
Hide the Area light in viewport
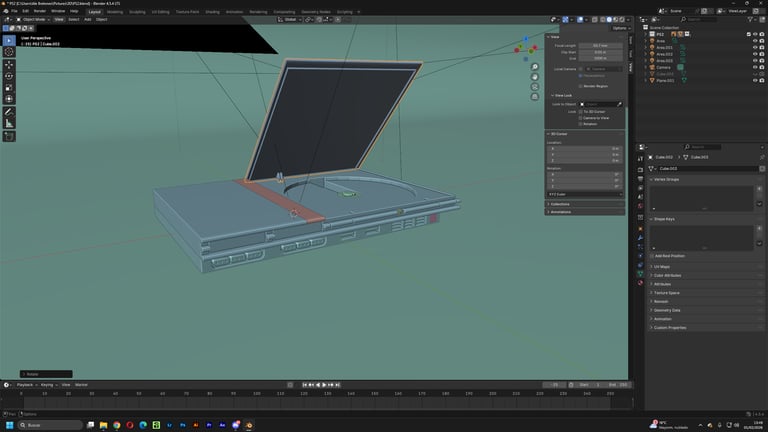click(755, 41)
